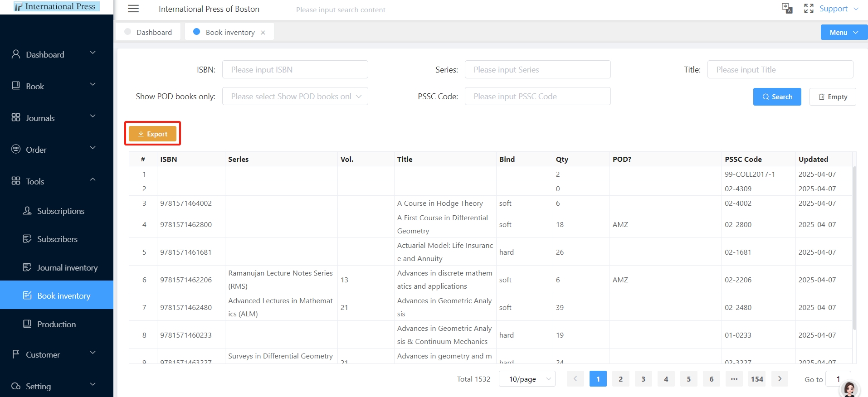This screenshot has height=397, width=868.
Task: Expand the Order sidebar menu chevron
Action: coord(93,148)
